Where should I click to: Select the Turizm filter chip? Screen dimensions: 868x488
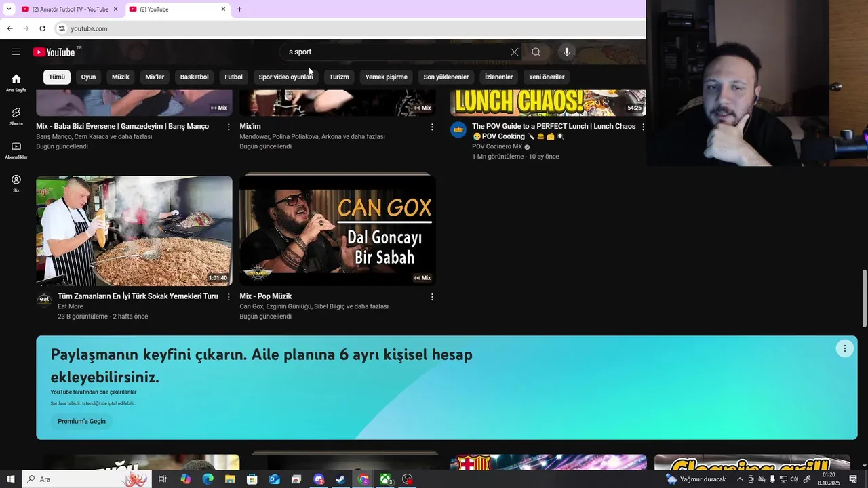click(339, 77)
